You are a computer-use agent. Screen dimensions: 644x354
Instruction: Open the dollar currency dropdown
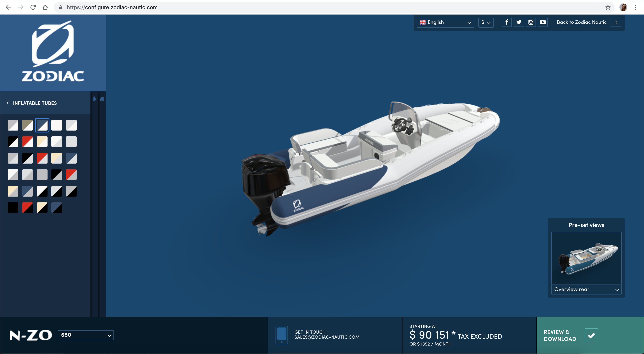point(486,22)
